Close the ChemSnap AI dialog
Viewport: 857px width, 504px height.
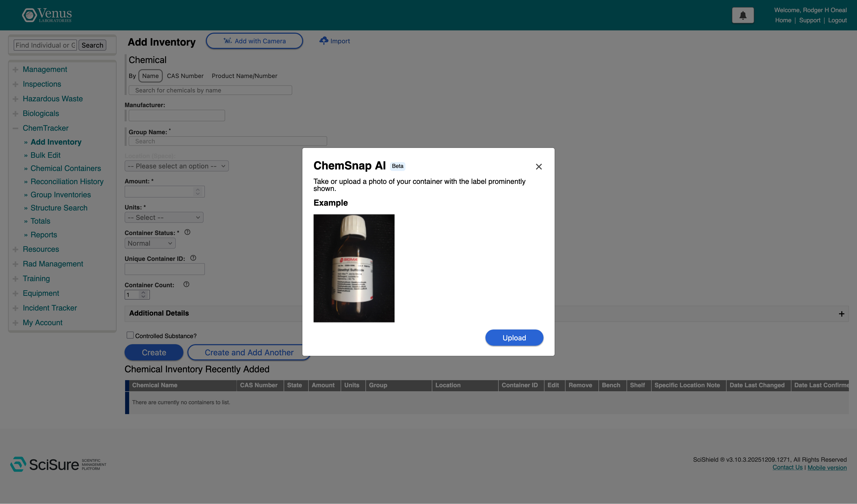(539, 167)
